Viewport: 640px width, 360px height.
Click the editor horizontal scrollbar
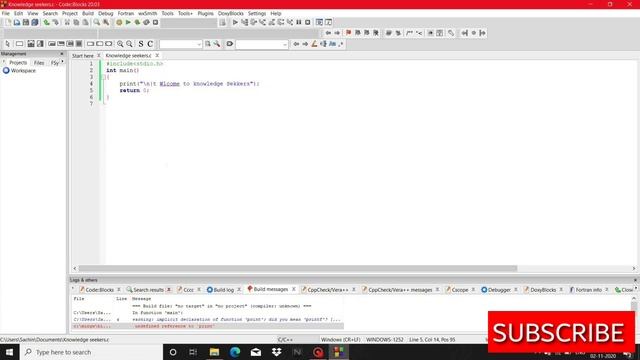(298, 269)
